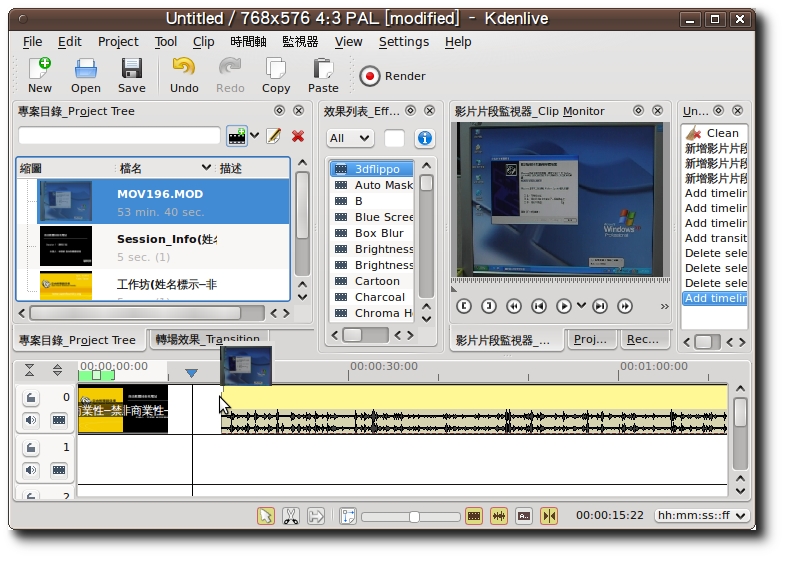Expand the monitor toolbar overflow chevron
Screen dimensions: 788x562
[664, 306]
